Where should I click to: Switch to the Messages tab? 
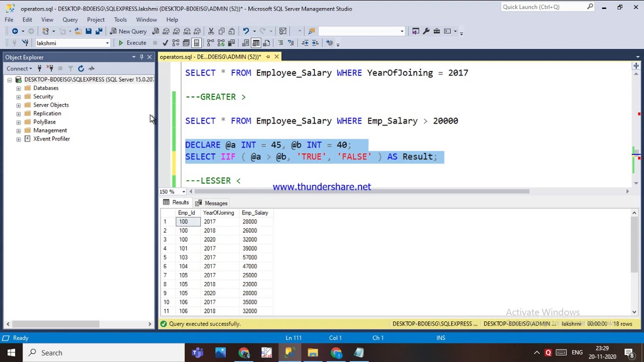(211, 203)
